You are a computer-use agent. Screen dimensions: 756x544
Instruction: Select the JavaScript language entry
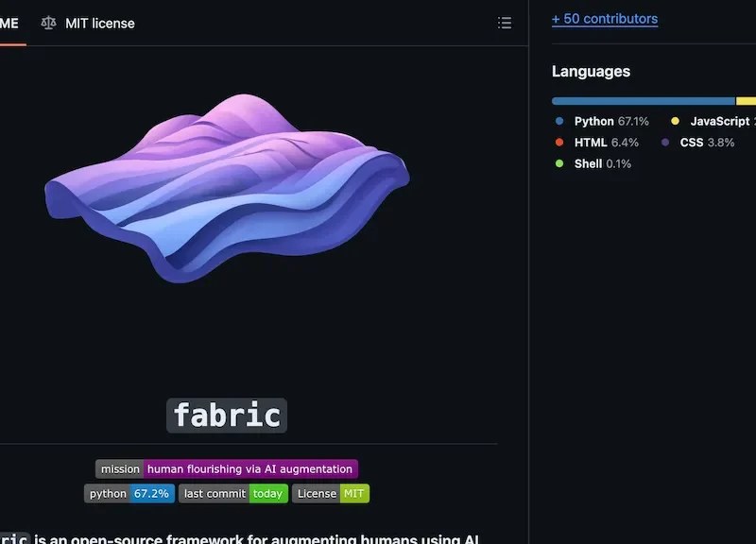723,121
